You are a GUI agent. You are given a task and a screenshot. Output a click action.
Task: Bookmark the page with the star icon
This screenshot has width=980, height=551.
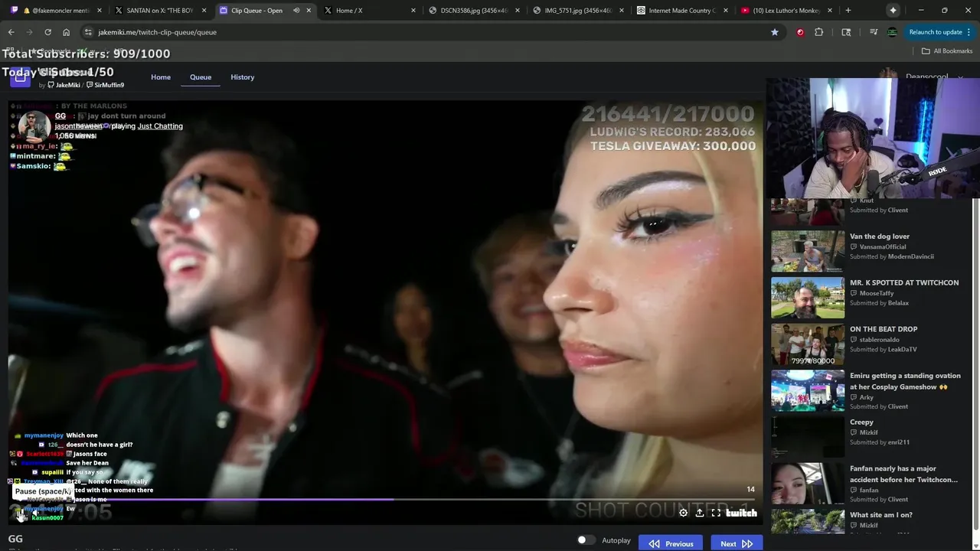pyautogui.click(x=775, y=32)
